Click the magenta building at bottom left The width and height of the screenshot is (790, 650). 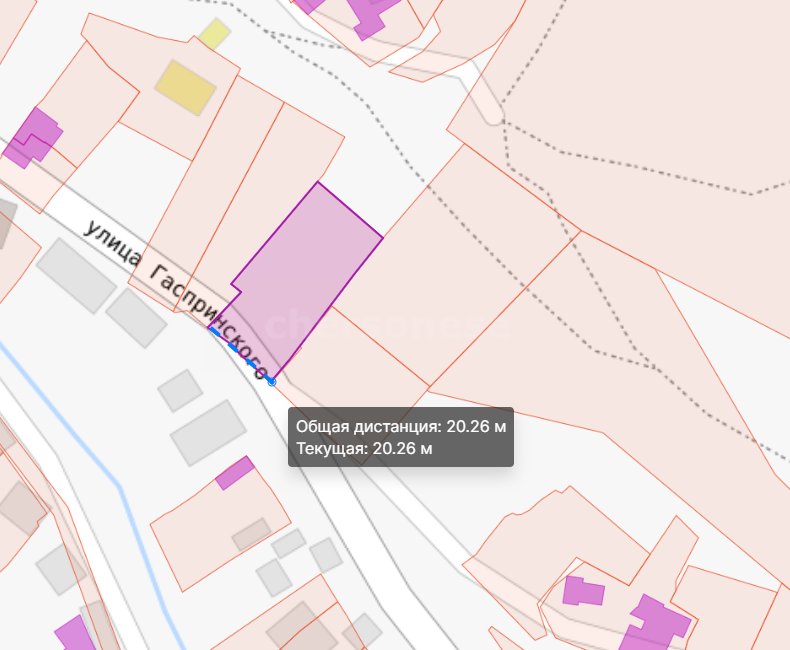tap(75, 634)
